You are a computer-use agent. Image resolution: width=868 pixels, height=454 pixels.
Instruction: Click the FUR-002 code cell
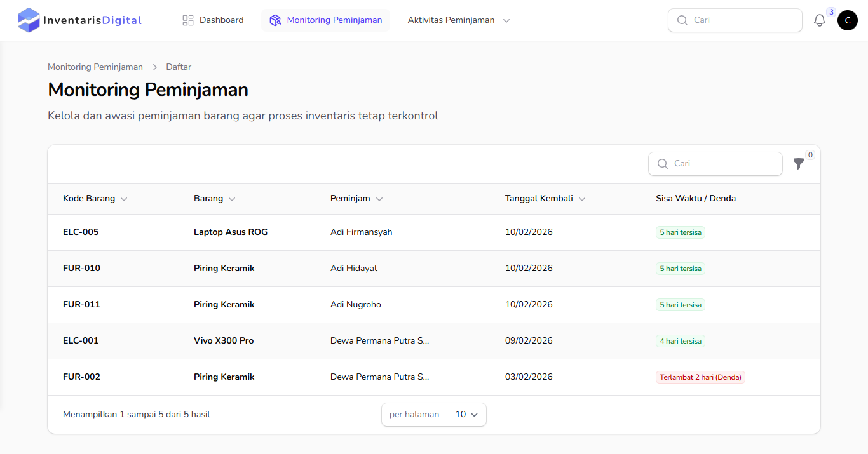pos(81,377)
